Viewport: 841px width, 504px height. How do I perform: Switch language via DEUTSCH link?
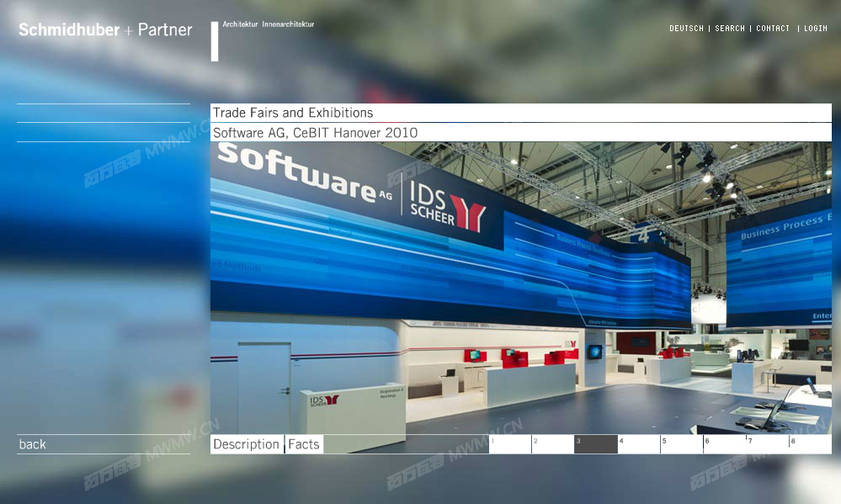click(686, 29)
